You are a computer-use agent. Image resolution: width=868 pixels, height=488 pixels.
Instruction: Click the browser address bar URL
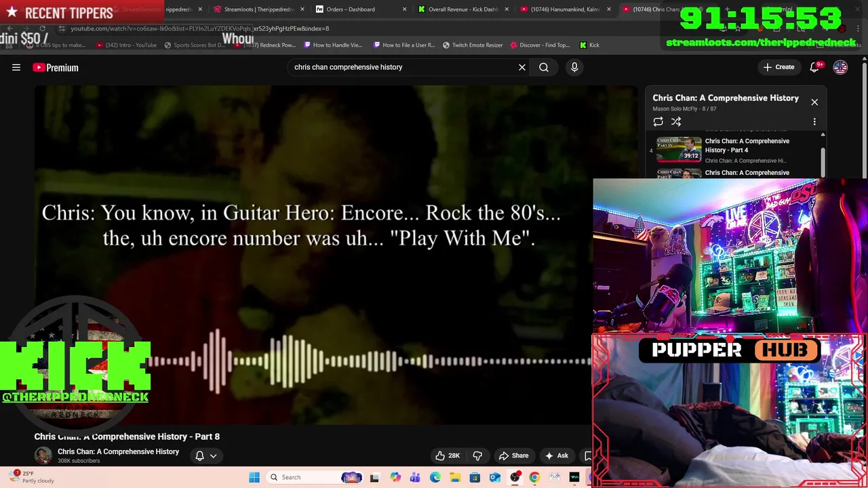click(199, 28)
